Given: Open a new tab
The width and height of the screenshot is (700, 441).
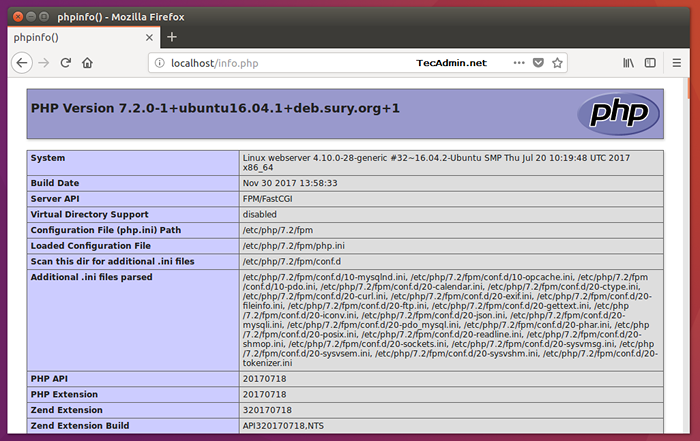Looking at the screenshot, I should tap(172, 37).
